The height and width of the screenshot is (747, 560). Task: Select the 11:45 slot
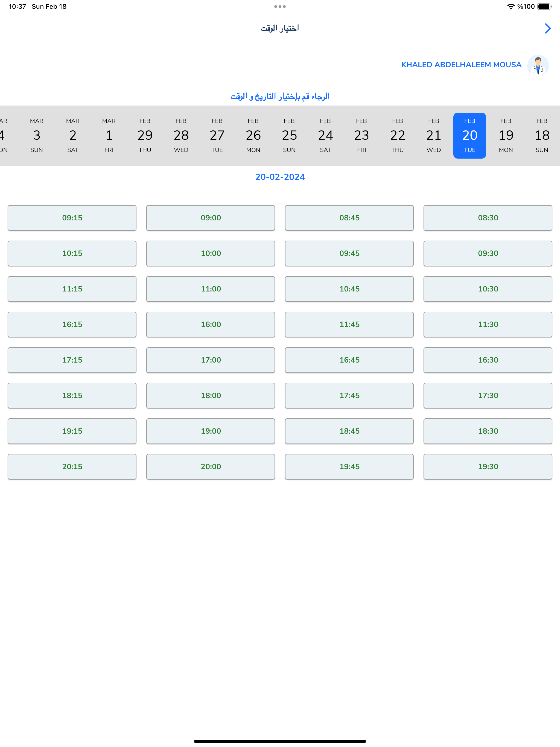[x=349, y=325]
